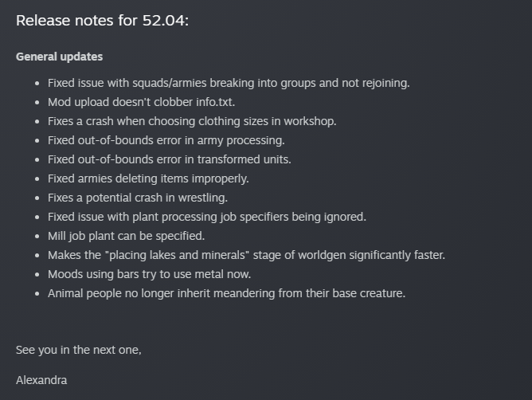Image resolution: width=532 pixels, height=400 pixels.
Task: Click the plant processing job specifiers line
Action: pos(206,217)
